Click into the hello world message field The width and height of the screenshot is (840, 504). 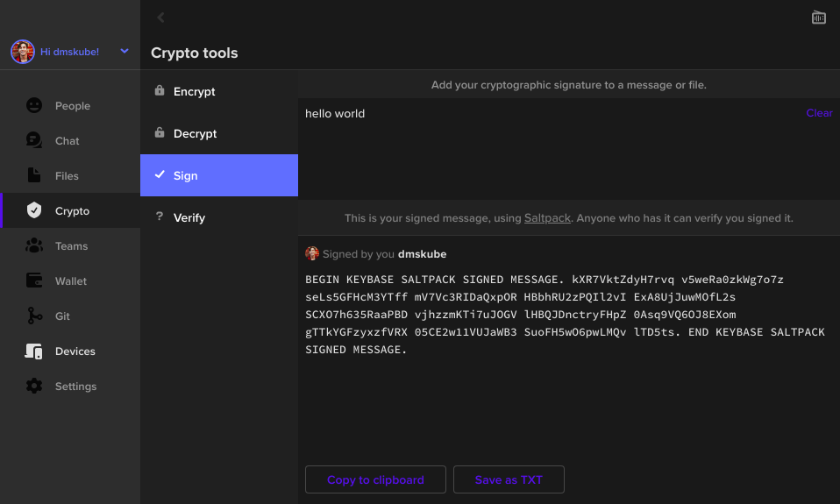tap(552, 149)
